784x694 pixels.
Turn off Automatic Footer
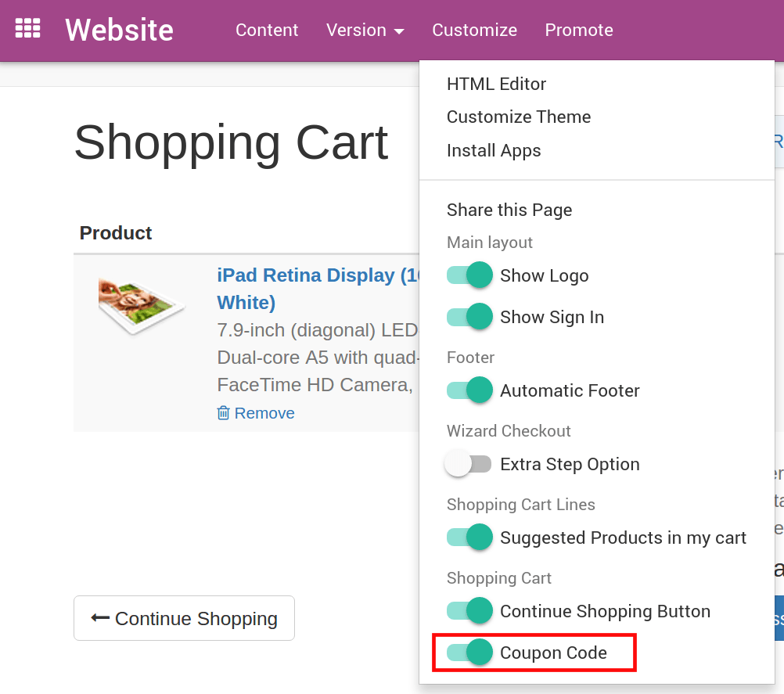click(468, 390)
